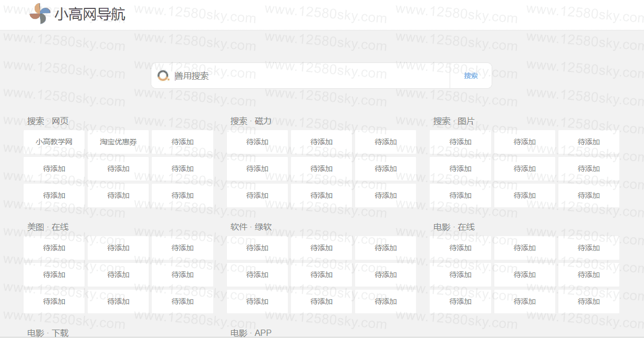Open the 小高网导航 site title link
This screenshot has height=338, width=644.
click(x=90, y=14)
